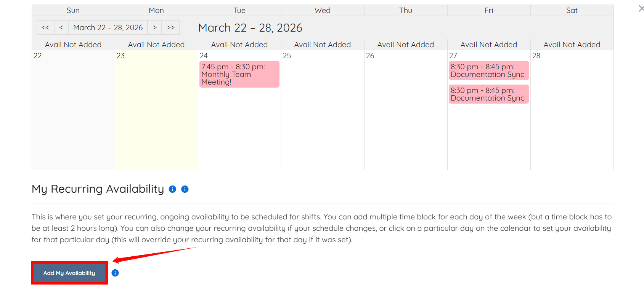Advance to next week with single-right arrow

pos(155,27)
